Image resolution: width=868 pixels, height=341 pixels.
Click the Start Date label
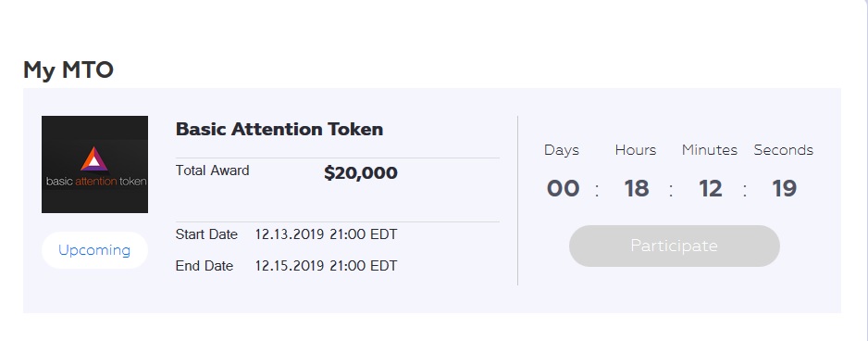(x=206, y=234)
